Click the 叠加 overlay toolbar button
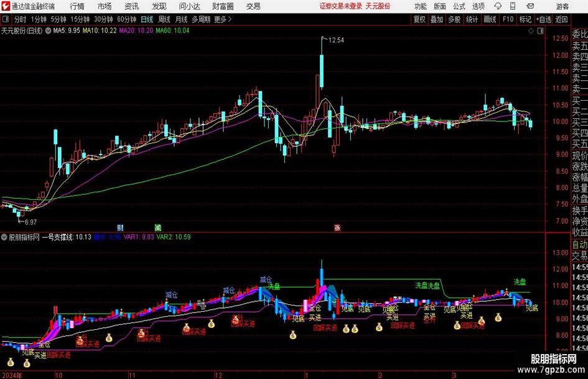This screenshot has width=588, height=379. [x=437, y=19]
